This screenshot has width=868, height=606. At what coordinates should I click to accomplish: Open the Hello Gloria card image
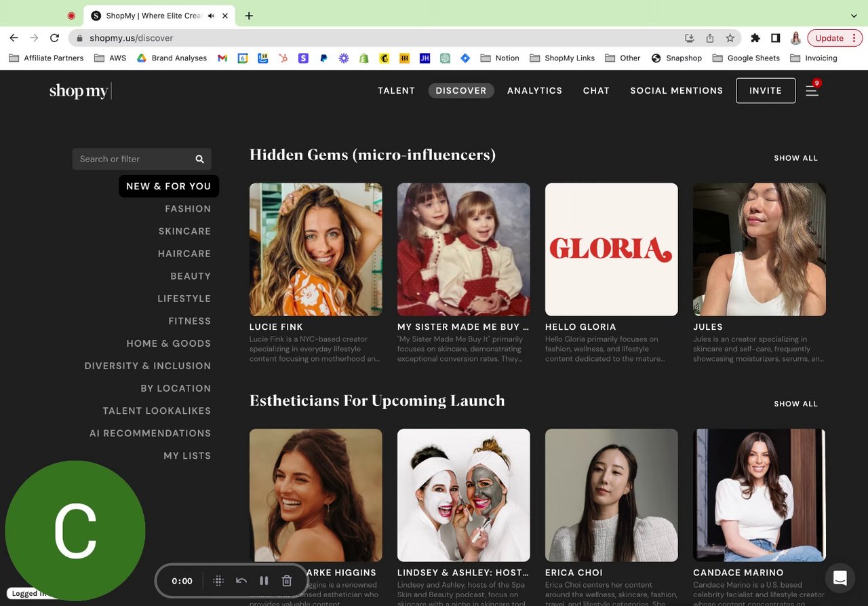click(612, 249)
